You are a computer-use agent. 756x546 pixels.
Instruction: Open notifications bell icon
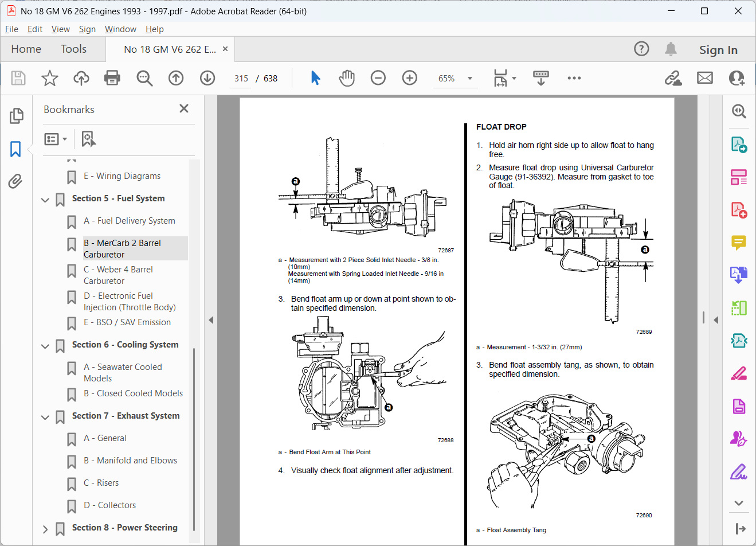[x=671, y=49]
